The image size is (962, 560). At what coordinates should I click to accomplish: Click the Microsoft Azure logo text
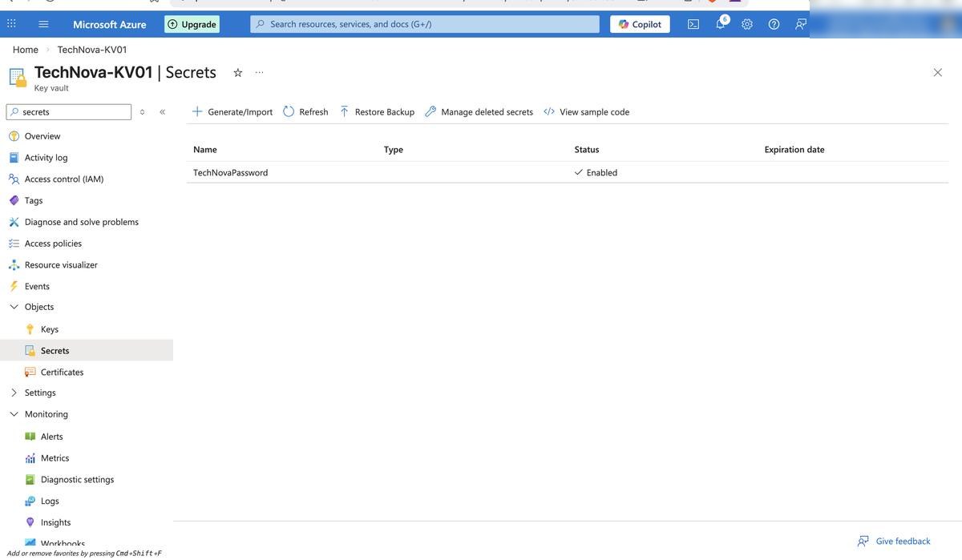(110, 24)
